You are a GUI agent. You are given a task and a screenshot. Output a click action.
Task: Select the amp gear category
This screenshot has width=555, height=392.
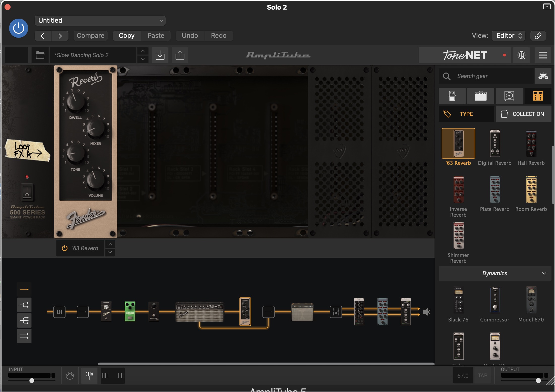point(480,96)
